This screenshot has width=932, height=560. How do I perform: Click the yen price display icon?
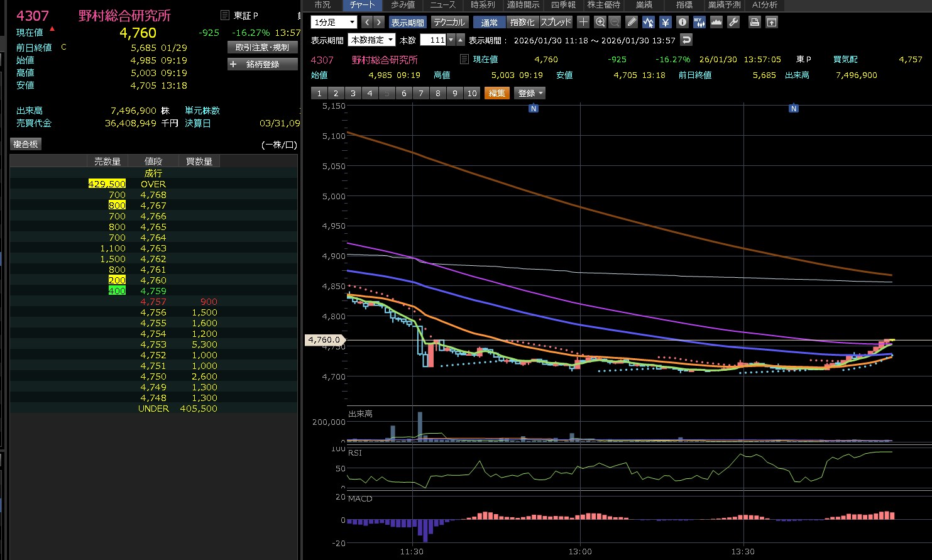(666, 22)
